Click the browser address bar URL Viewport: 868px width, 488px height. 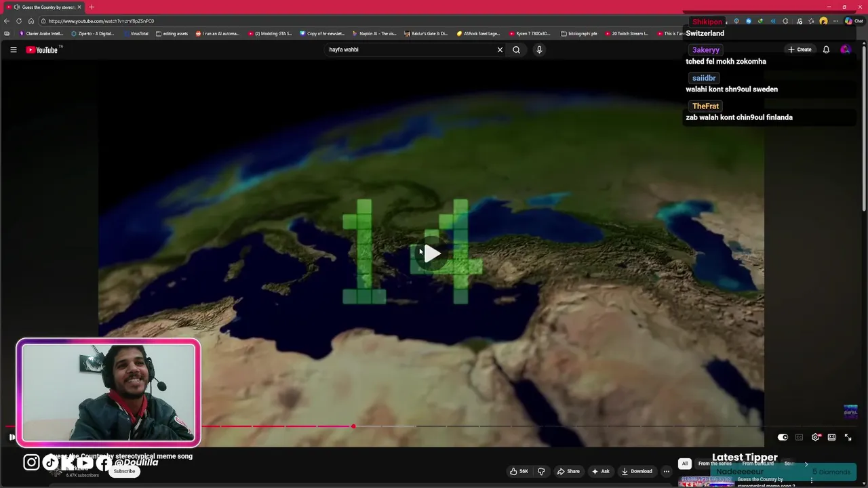pos(101,21)
